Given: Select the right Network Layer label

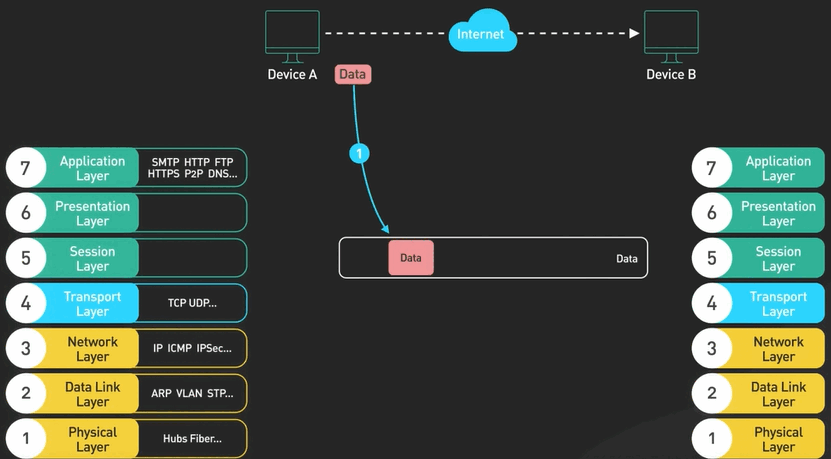Looking at the screenshot, I should coord(778,349).
